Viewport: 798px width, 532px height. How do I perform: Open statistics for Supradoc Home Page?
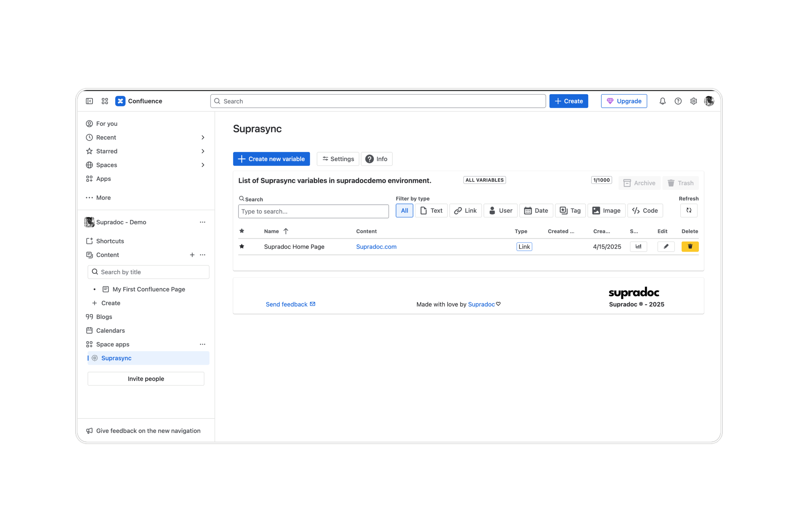point(638,247)
